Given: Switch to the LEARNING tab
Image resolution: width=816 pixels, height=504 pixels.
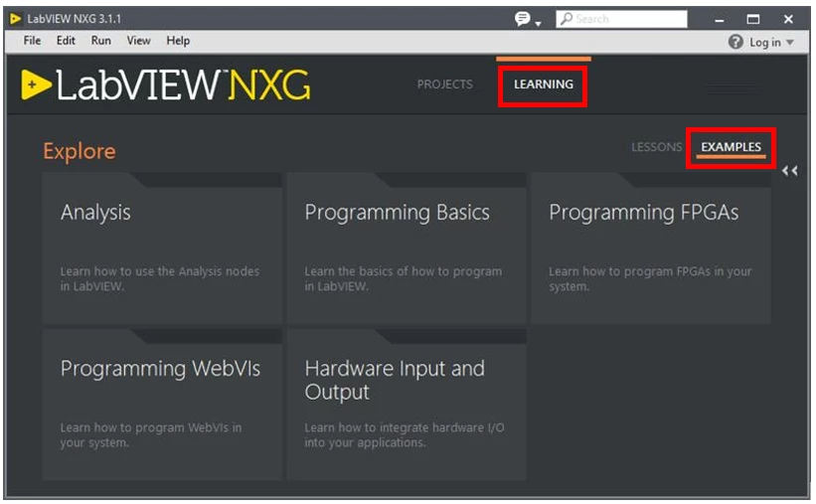Looking at the screenshot, I should (544, 84).
